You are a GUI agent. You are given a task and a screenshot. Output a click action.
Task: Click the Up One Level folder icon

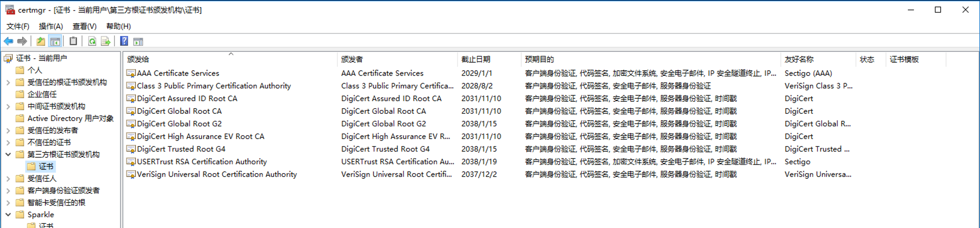(x=41, y=41)
